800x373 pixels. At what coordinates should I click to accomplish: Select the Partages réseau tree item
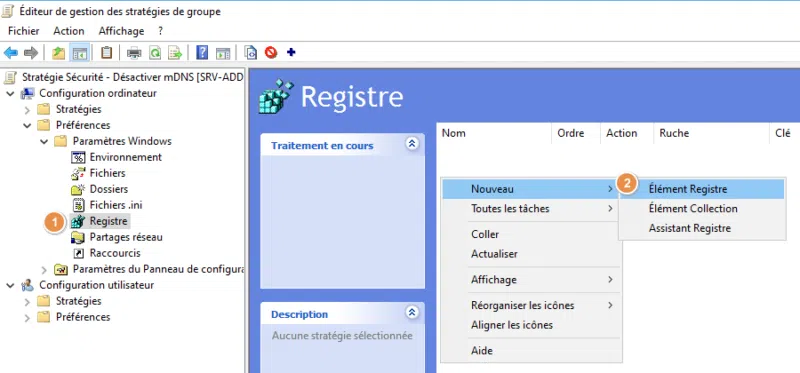tap(126, 237)
